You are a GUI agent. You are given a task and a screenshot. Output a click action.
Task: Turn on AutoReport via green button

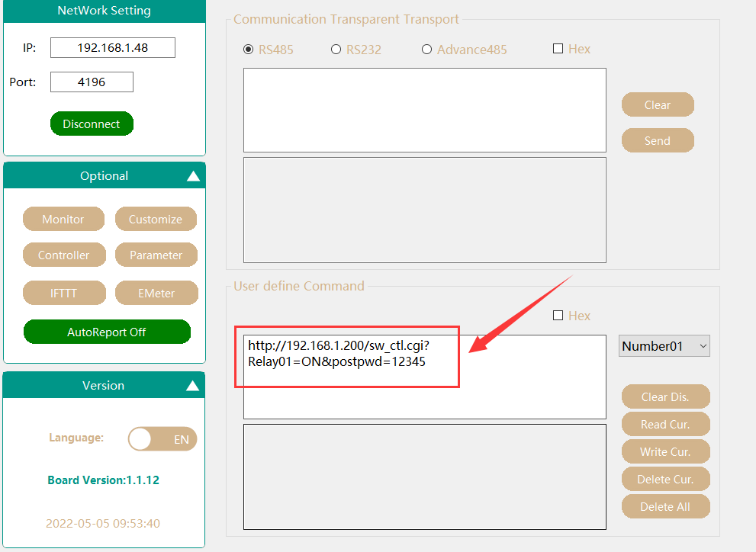[107, 332]
